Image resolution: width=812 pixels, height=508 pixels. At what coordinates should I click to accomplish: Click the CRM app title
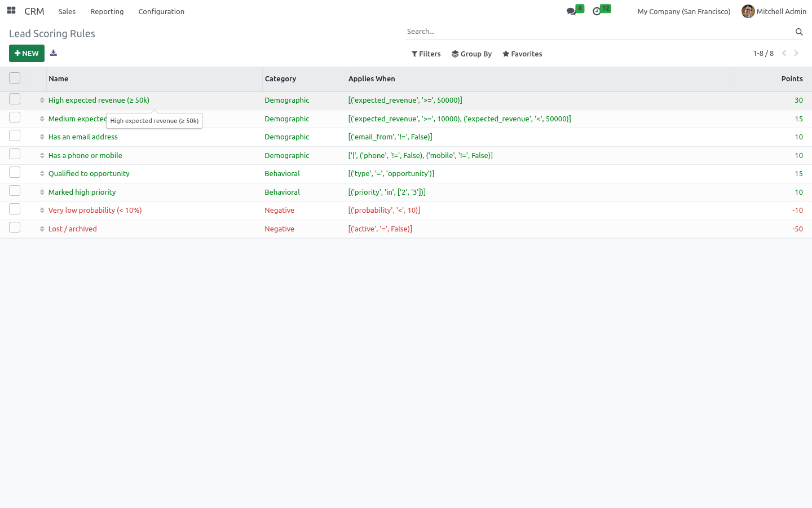pyautogui.click(x=34, y=11)
